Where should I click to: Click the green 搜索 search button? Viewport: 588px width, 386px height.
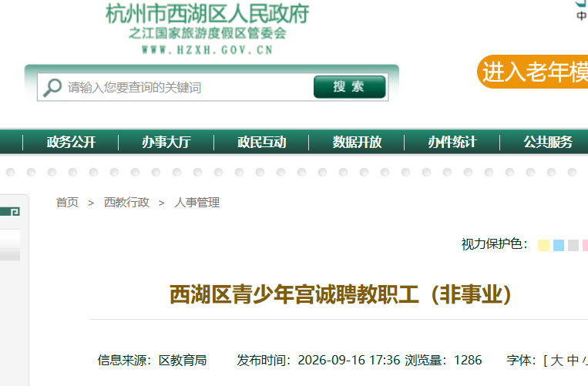(350, 87)
